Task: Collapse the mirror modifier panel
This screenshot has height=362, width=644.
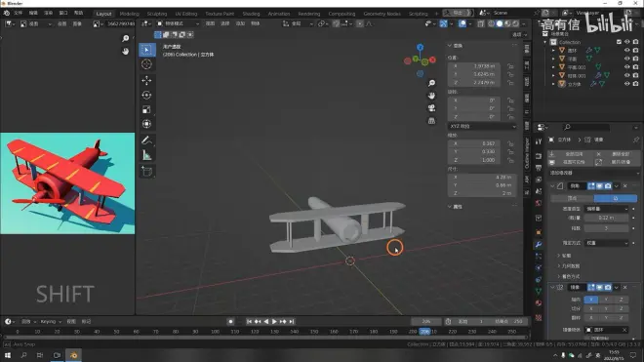Action: point(552,287)
